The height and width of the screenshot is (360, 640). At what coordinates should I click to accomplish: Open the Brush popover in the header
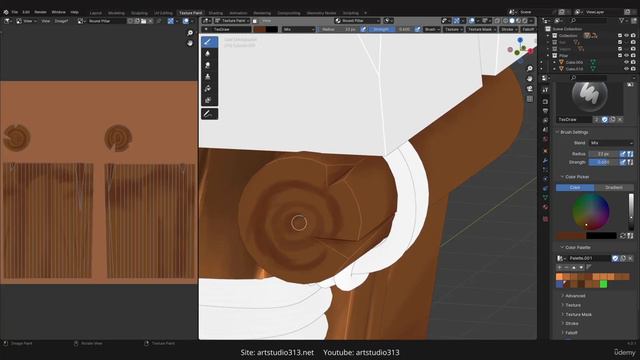432,29
